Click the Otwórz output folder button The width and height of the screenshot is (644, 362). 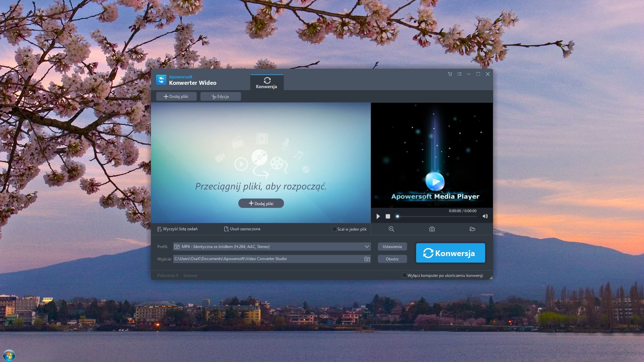coord(392,259)
